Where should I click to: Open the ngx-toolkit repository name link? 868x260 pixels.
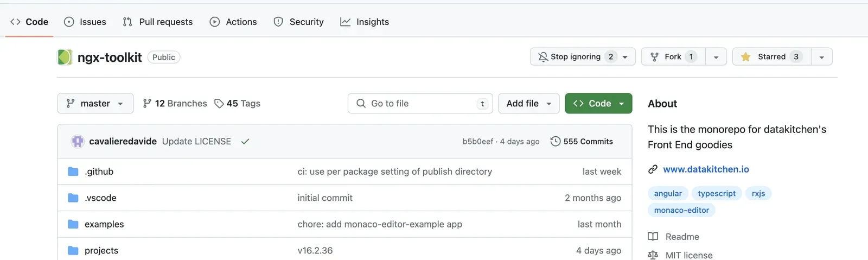click(x=110, y=57)
